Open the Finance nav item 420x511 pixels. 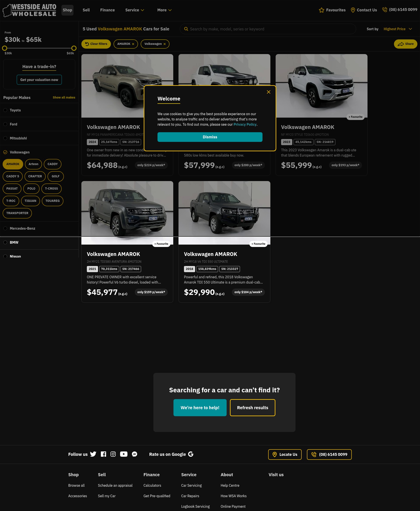point(107,10)
